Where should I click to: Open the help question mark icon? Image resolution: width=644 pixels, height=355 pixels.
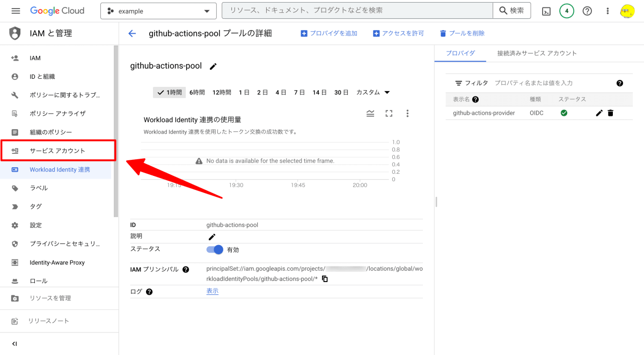point(587,11)
